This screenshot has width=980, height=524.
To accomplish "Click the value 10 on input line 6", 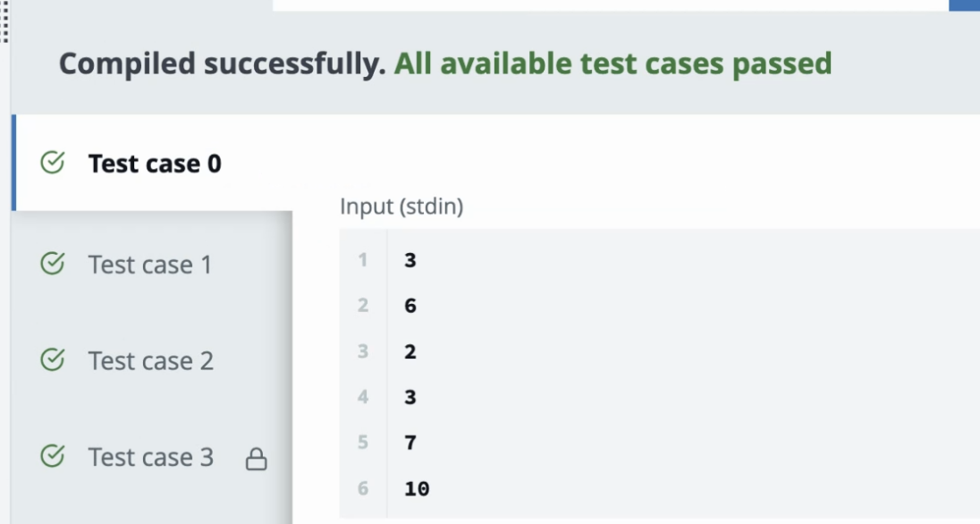I will tap(417, 488).
